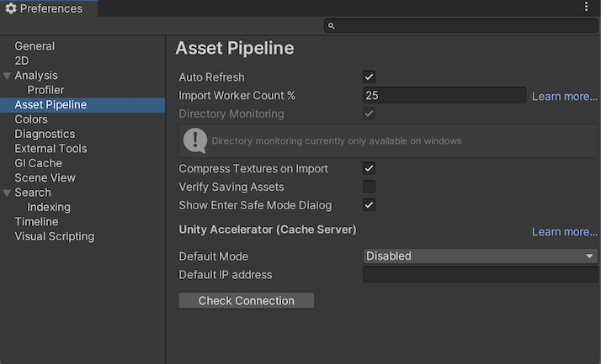Switch to GI Cache preferences
Viewport: 601px width, 364px height.
point(38,163)
